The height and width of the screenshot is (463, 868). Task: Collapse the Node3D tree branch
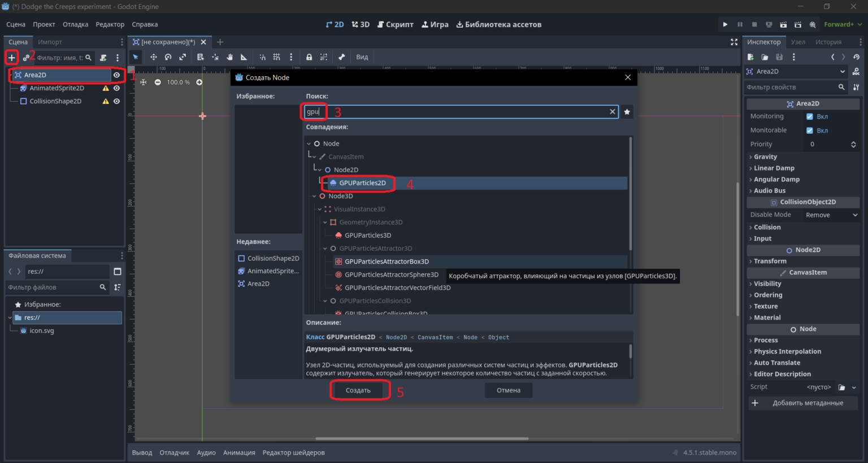tap(315, 196)
